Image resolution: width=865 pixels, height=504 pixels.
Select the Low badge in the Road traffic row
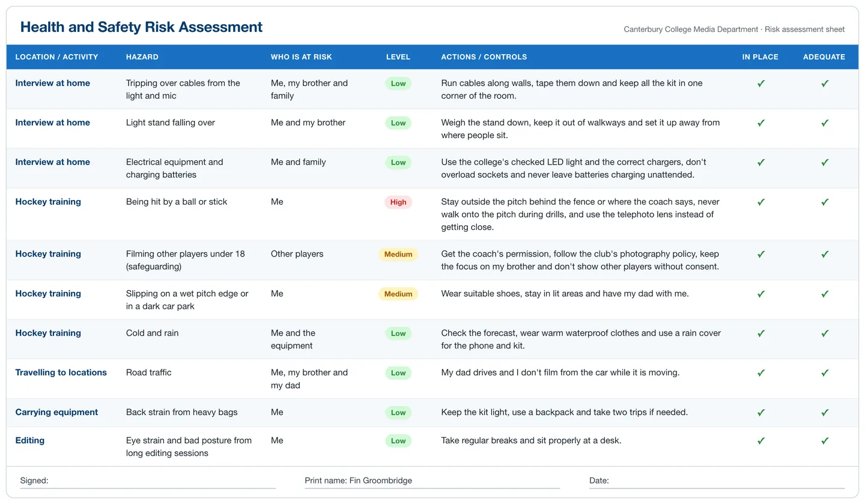pyautogui.click(x=398, y=373)
